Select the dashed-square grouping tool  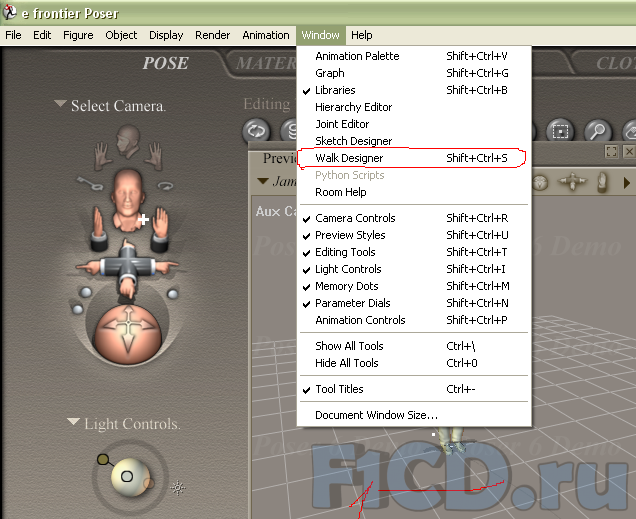[x=560, y=131]
